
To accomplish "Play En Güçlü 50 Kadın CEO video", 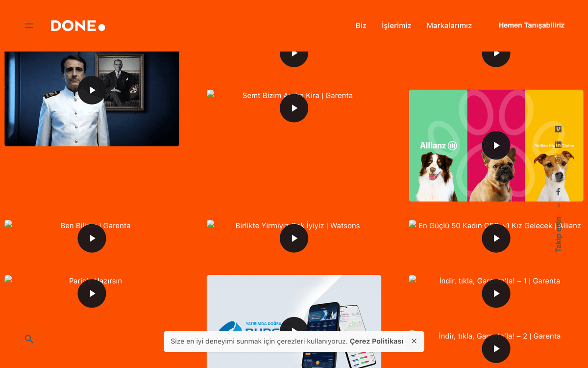I will coord(496,238).
